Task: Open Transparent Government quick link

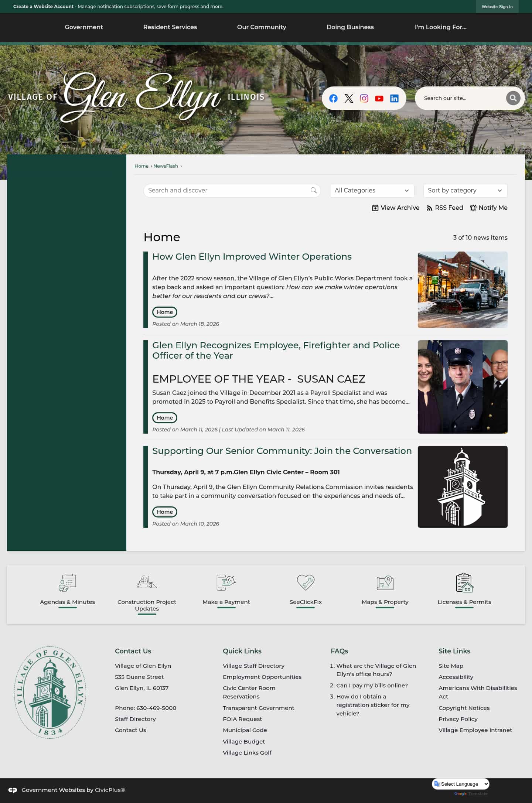Action: coord(258,708)
